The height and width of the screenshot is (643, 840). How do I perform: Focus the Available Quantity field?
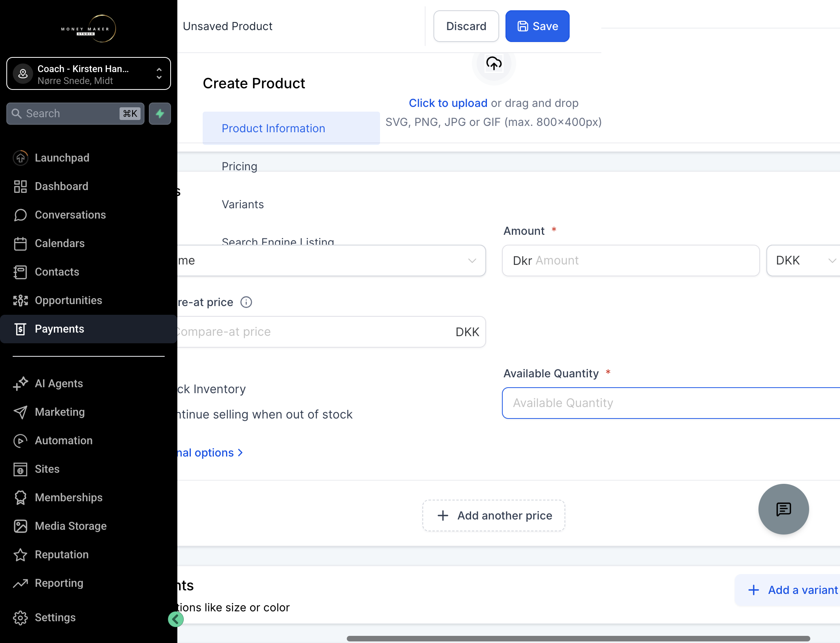pyautogui.click(x=671, y=403)
